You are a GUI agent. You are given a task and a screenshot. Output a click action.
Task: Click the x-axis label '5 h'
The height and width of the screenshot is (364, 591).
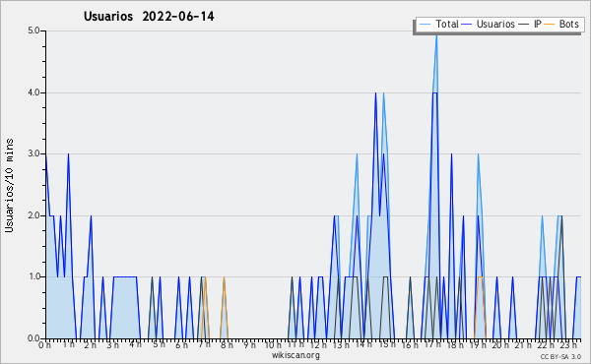pyautogui.click(x=159, y=344)
